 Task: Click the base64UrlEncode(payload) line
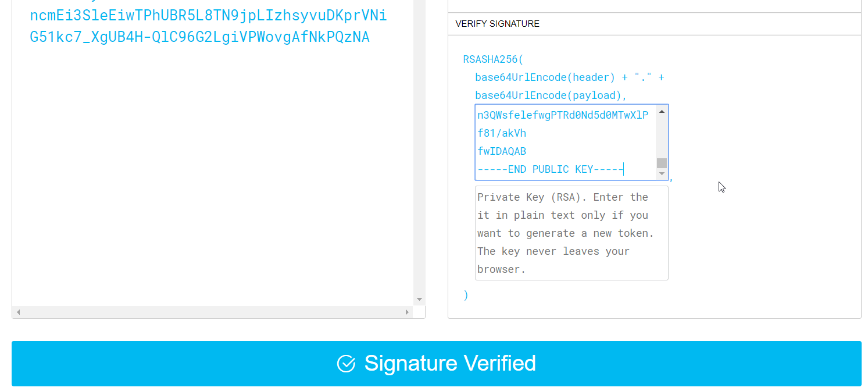tap(551, 95)
